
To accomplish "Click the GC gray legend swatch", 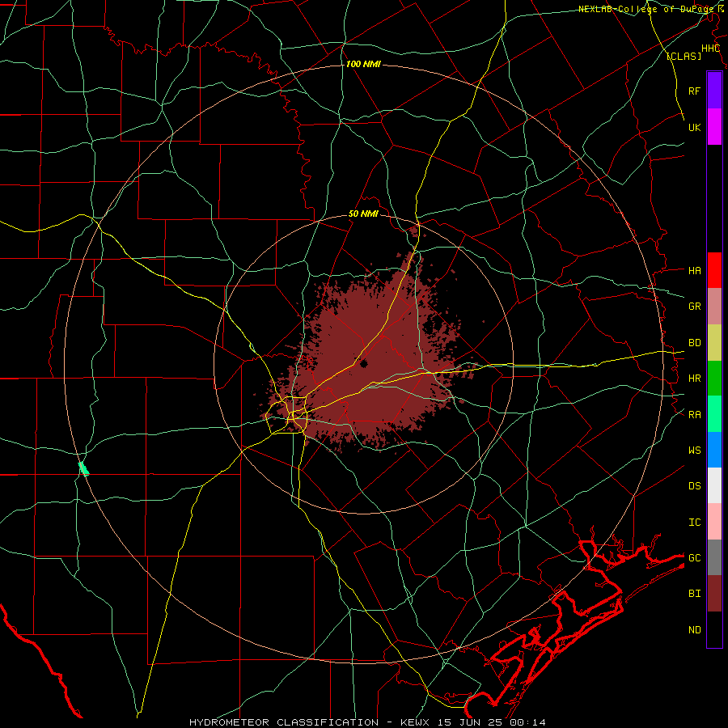I will tap(714, 557).
